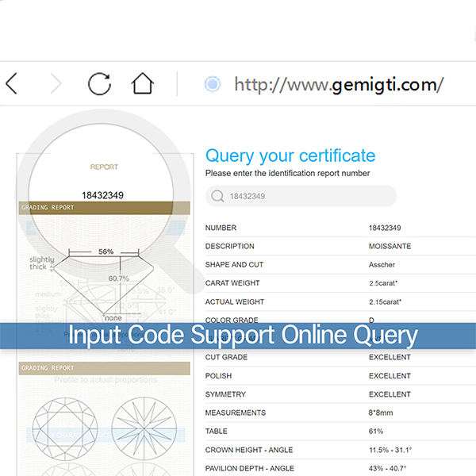Click the browser forward arrow
The height and width of the screenshot is (476, 476).
pos(56,83)
